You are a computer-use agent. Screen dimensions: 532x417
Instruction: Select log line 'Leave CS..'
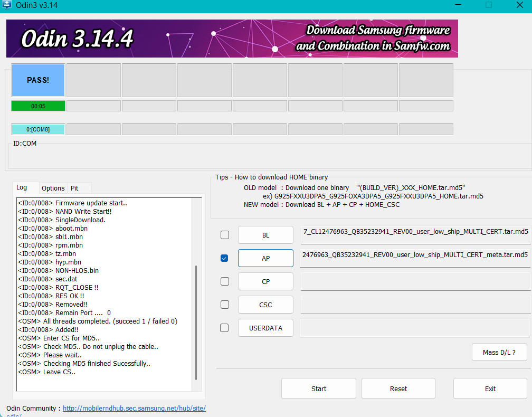[46, 372]
